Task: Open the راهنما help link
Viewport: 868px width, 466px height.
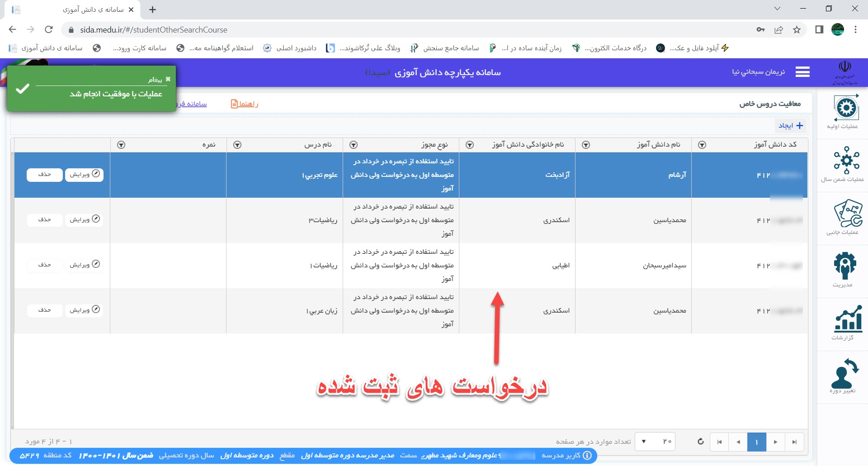Action: 244,104
